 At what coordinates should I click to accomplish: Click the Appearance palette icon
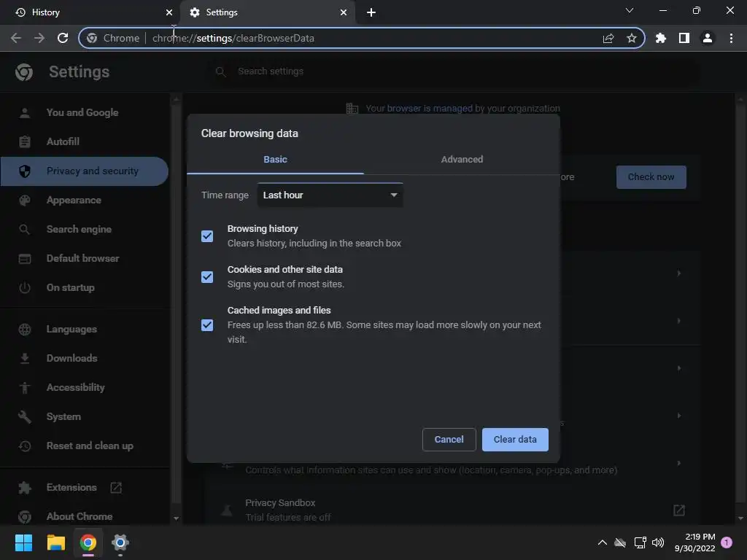[25, 201]
